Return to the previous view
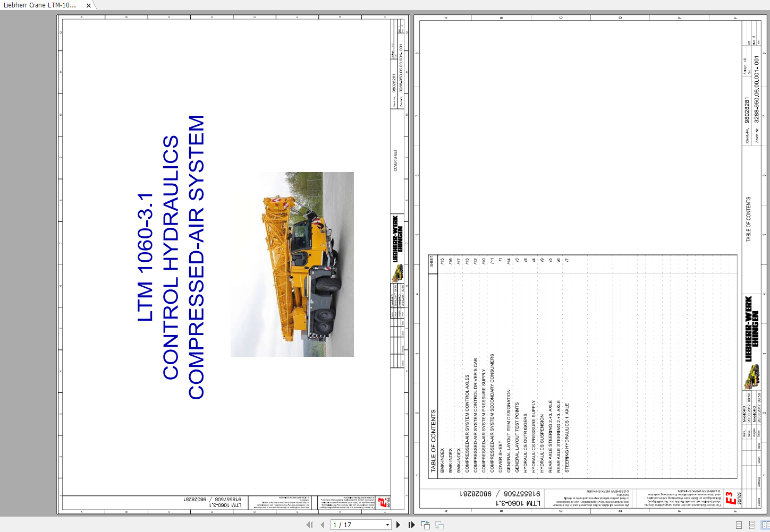 coord(426,525)
